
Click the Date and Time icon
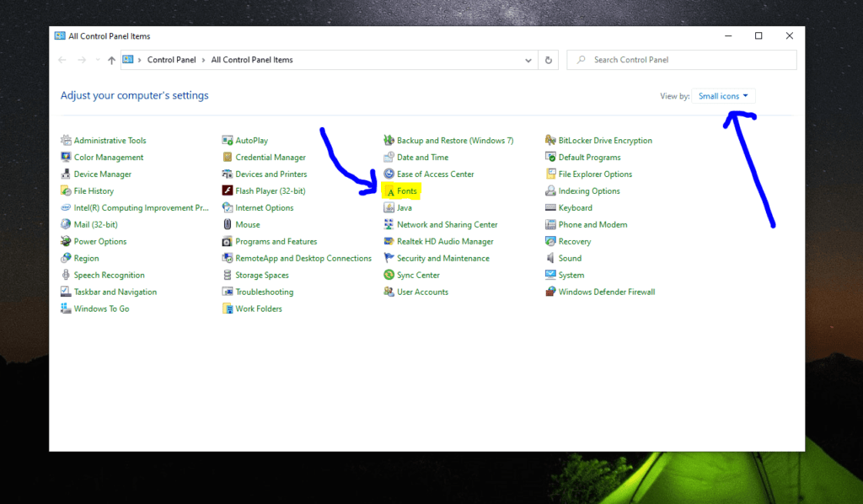[x=389, y=157]
